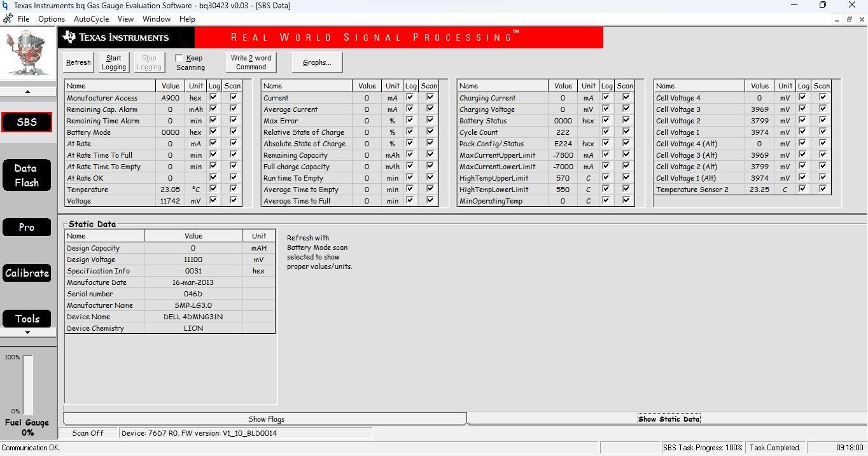Open the View menu
This screenshot has width=868, height=456.
(x=125, y=19)
